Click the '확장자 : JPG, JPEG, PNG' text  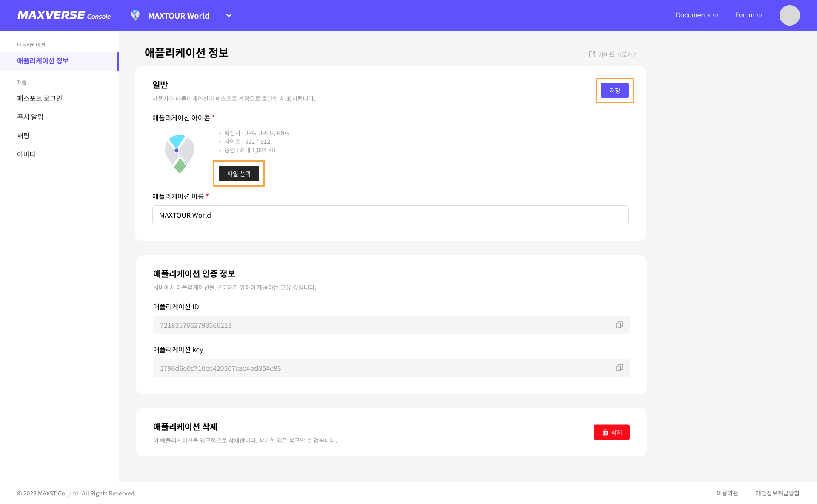point(256,133)
